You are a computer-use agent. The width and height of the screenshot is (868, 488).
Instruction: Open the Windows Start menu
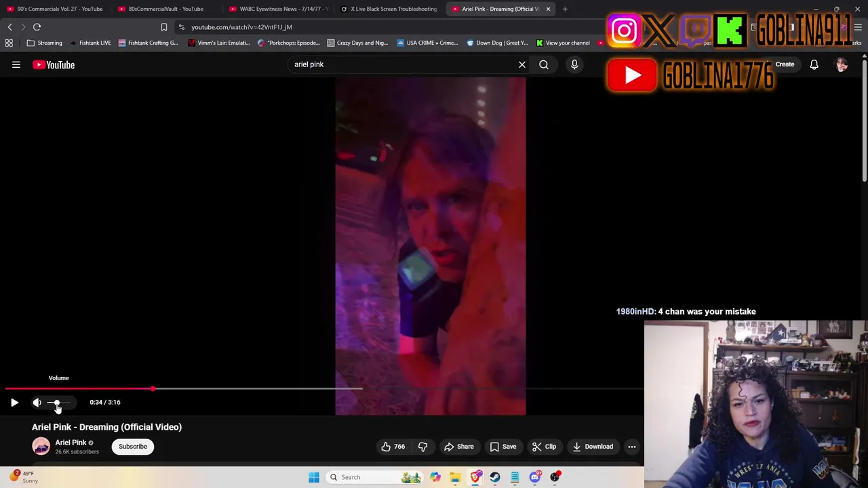click(x=314, y=477)
